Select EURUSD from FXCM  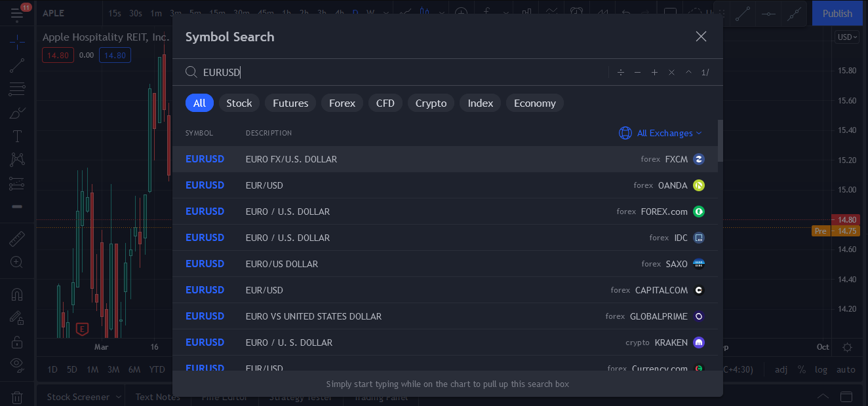click(445, 159)
